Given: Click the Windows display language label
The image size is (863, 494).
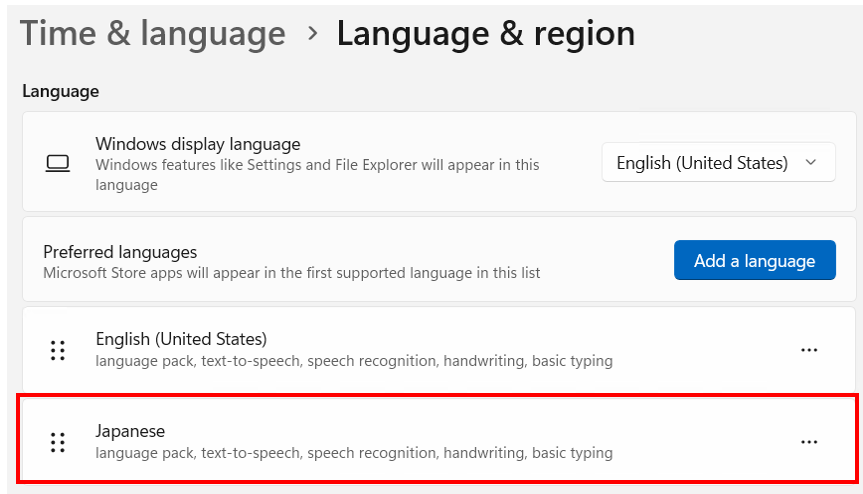Looking at the screenshot, I should tap(198, 144).
